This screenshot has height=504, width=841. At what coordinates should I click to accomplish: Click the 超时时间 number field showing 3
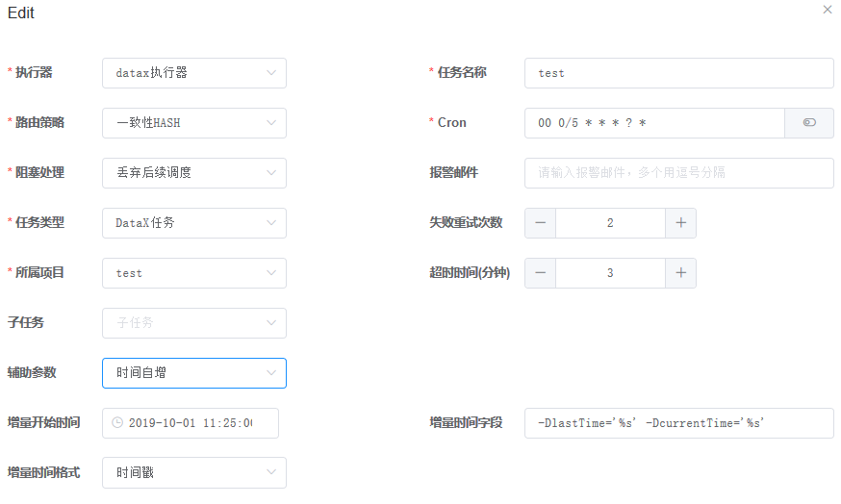(610, 273)
